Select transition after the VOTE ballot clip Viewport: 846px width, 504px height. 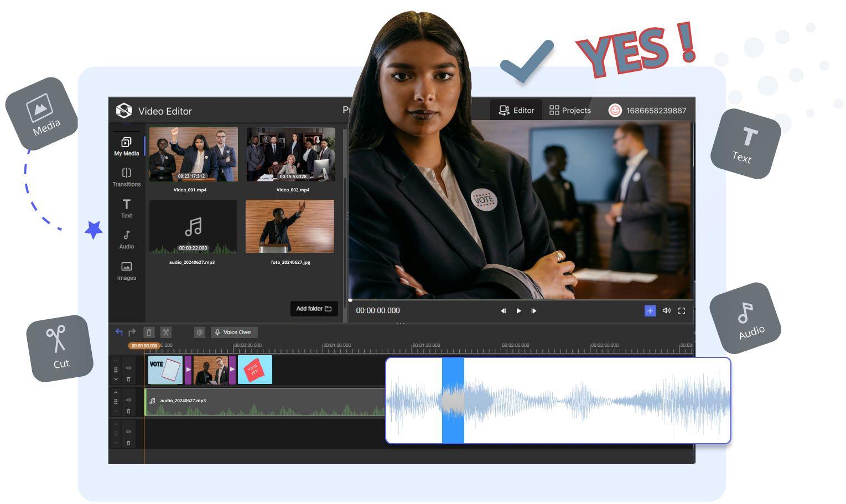[x=188, y=370]
